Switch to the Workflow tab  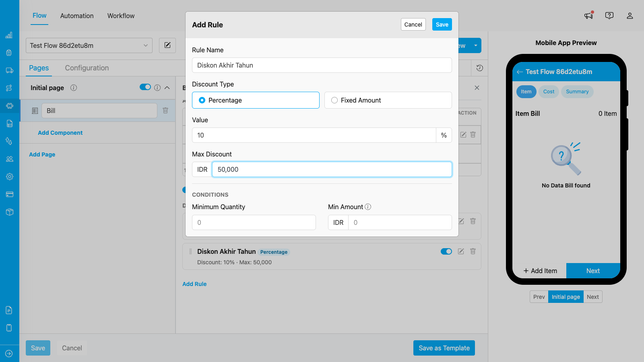[x=121, y=16]
